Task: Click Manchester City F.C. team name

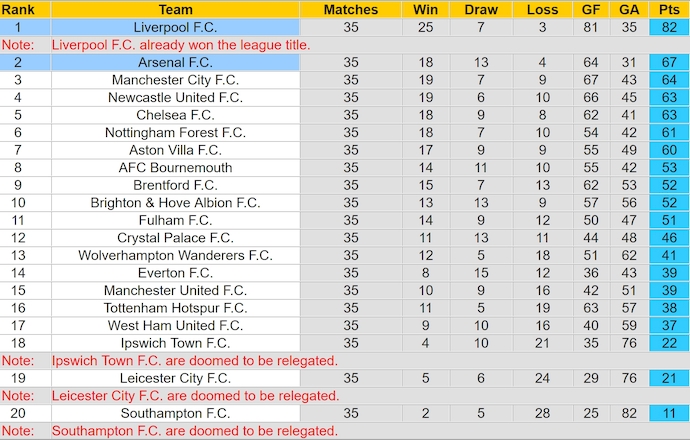Action: point(175,80)
